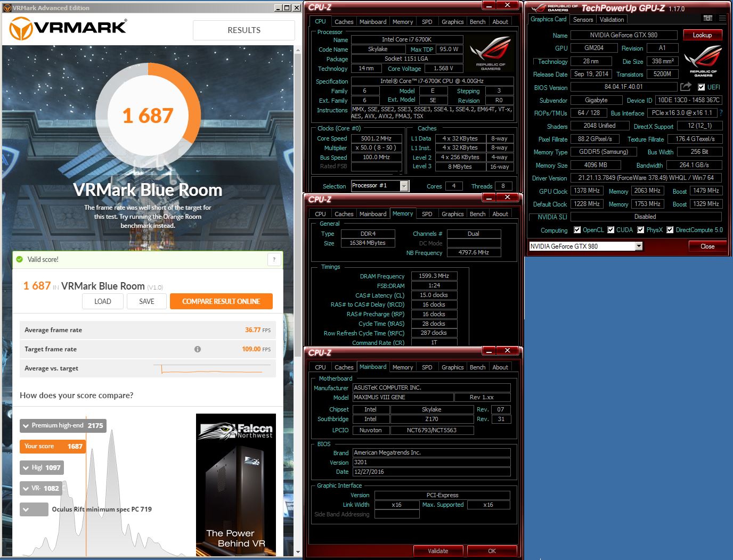Toggle the PhysX checkbox

coord(641,230)
